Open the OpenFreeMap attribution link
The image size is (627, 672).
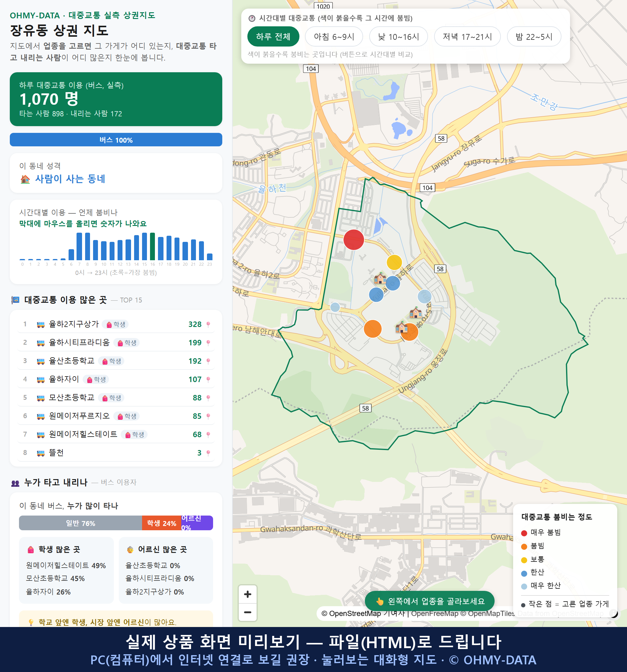[434, 613]
